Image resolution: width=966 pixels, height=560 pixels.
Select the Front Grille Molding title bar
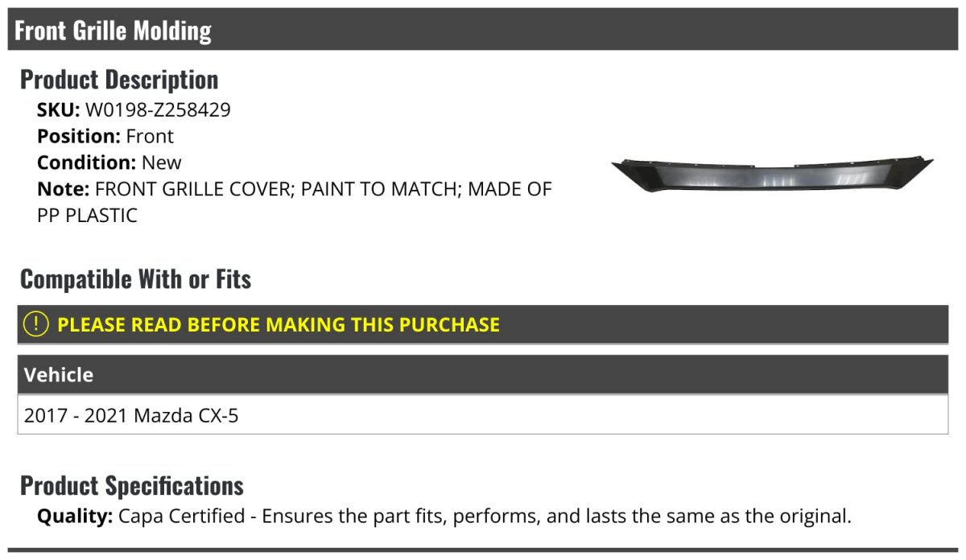point(483,30)
